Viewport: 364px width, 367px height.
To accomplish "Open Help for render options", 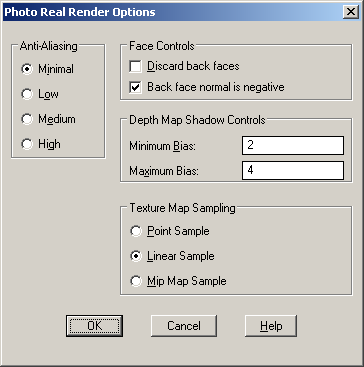I will [271, 326].
